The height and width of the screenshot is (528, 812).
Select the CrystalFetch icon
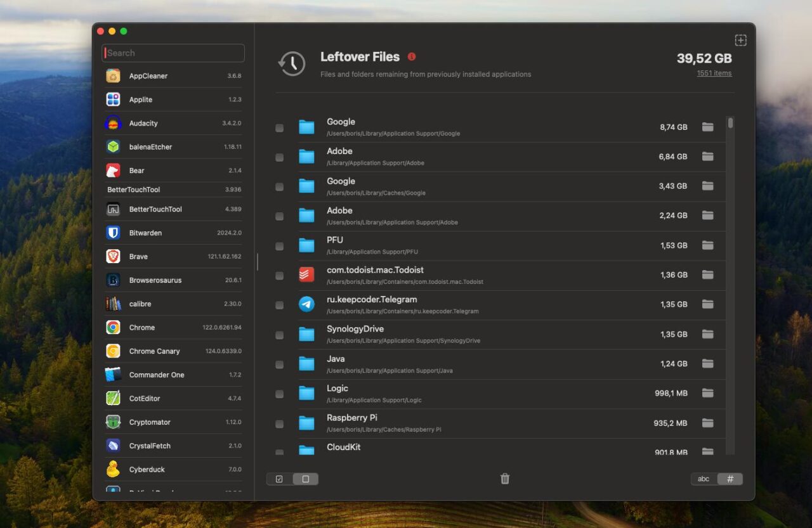(x=113, y=446)
